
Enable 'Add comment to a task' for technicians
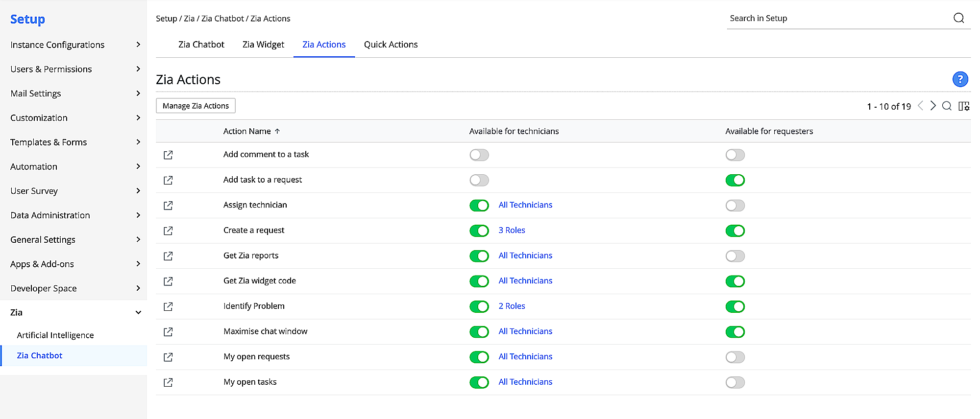tap(479, 155)
